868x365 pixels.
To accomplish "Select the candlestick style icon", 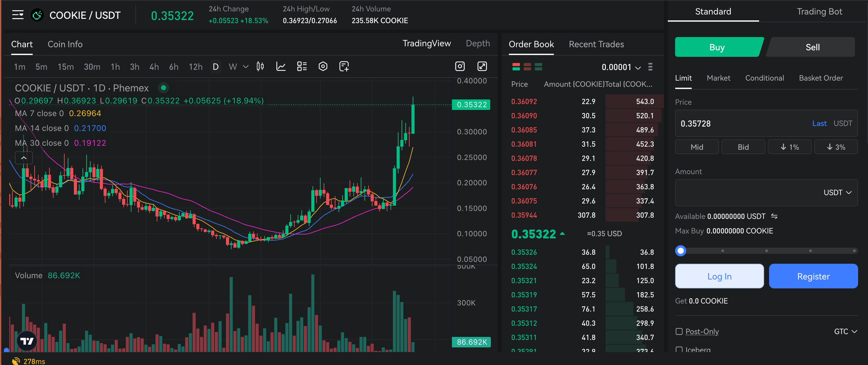I will tap(260, 66).
